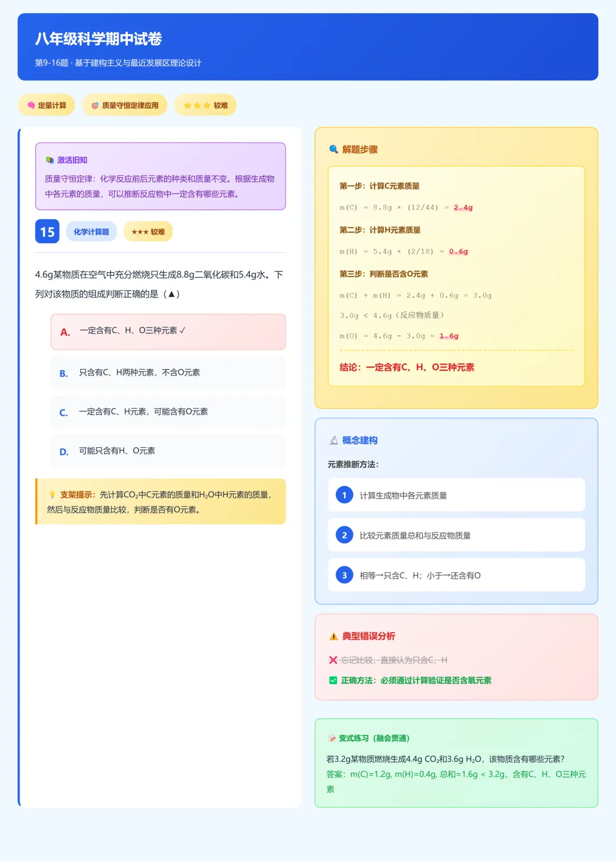This screenshot has height=861, width=616.
Task: Click the star rating on 较难 badge
Action: (195, 105)
